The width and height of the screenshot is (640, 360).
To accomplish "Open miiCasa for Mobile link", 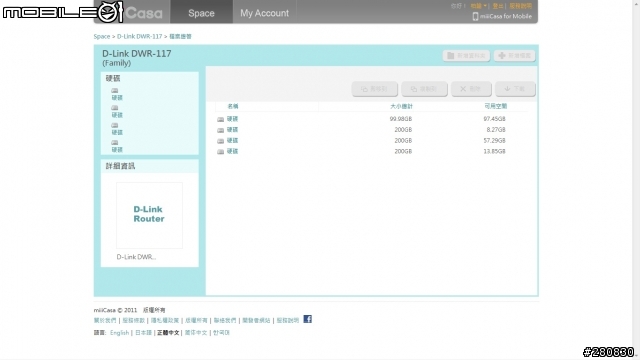I will coord(506,16).
